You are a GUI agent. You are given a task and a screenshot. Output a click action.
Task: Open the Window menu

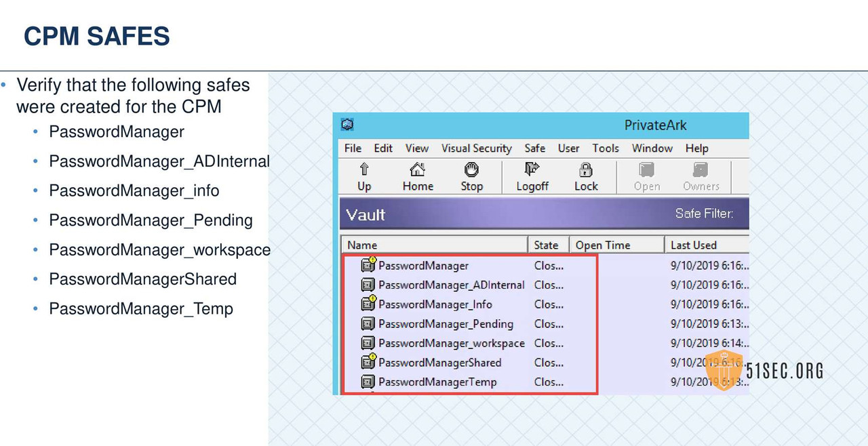click(652, 148)
